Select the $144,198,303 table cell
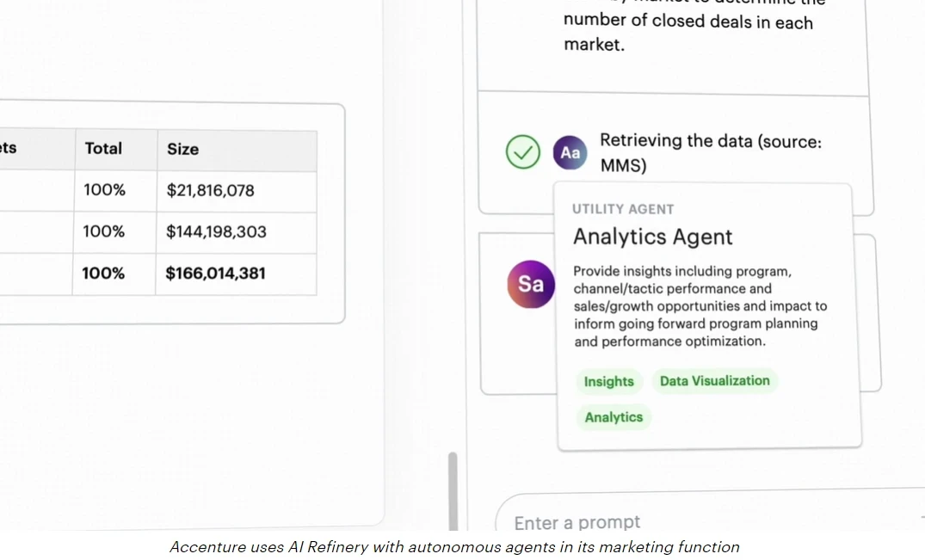 point(216,231)
